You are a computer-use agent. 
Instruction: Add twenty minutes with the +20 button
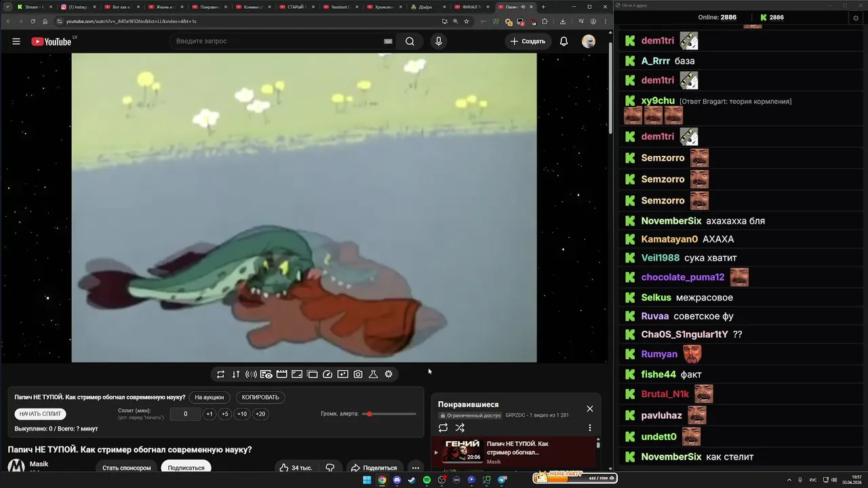click(260, 414)
